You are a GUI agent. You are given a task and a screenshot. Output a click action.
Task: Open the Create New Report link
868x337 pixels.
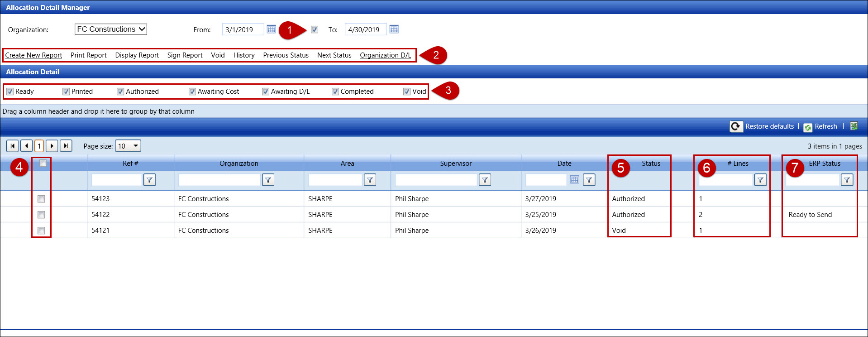(x=33, y=55)
